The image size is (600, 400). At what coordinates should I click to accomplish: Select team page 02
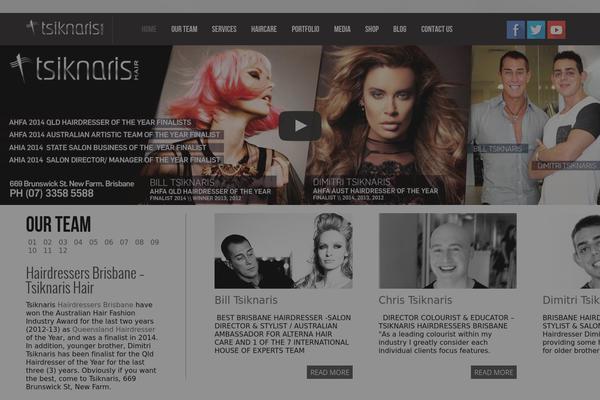click(47, 242)
